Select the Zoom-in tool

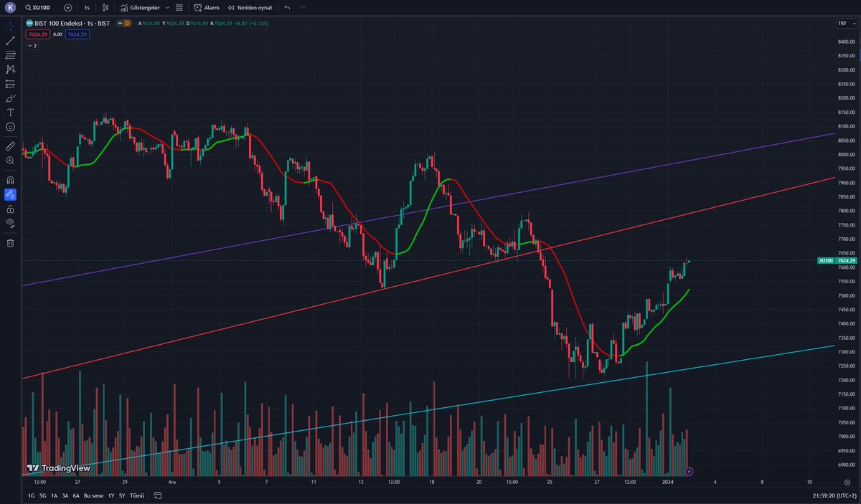9,159
